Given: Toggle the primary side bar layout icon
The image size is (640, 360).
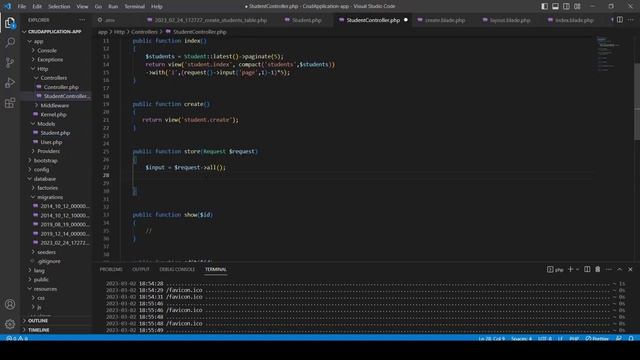Looking at the screenshot, I should click(x=544, y=6).
